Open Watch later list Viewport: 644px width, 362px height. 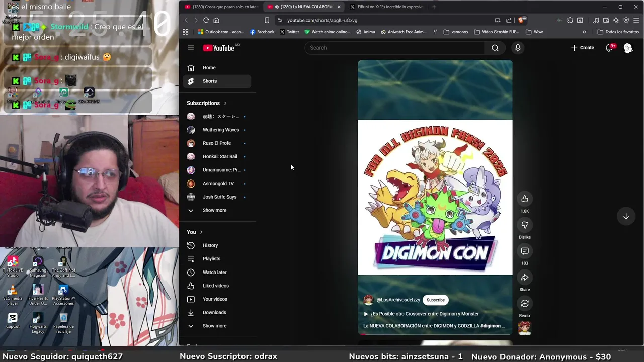pyautogui.click(x=217, y=272)
